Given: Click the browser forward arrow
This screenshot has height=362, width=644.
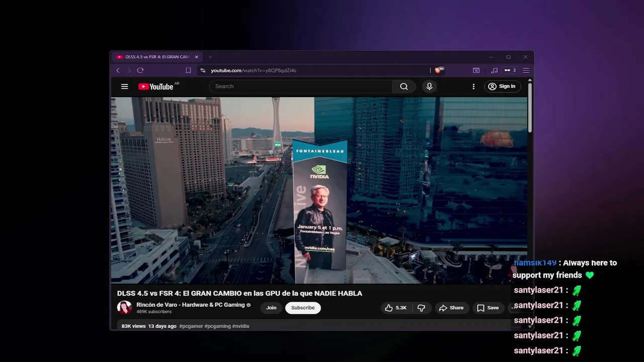Looking at the screenshot, I should 129,70.
